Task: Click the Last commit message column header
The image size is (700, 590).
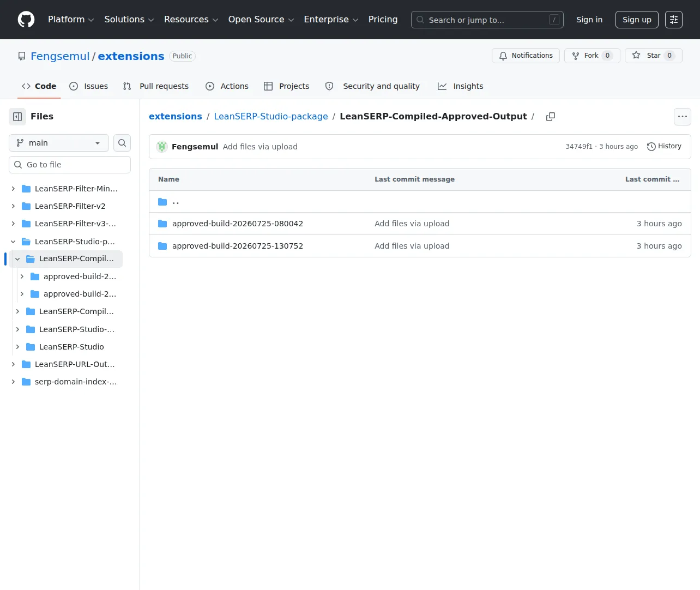Action: pyautogui.click(x=414, y=179)
